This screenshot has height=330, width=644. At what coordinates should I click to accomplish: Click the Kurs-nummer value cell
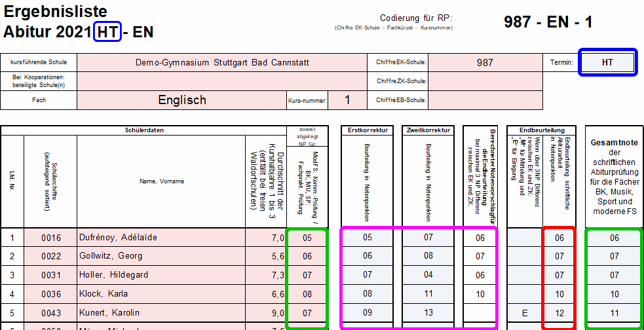pyautogui.click(x=347, y=100)
